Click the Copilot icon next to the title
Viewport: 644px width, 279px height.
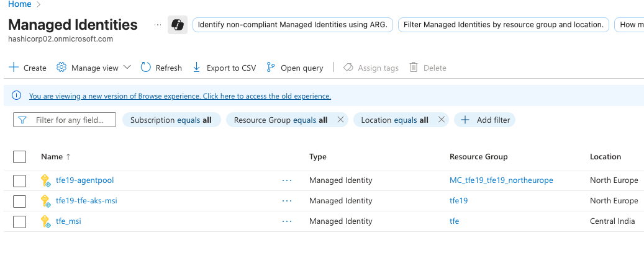click(x=178, y=25)
